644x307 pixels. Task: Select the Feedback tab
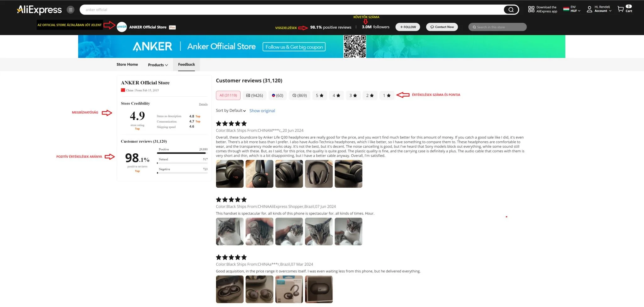(186, 65)
